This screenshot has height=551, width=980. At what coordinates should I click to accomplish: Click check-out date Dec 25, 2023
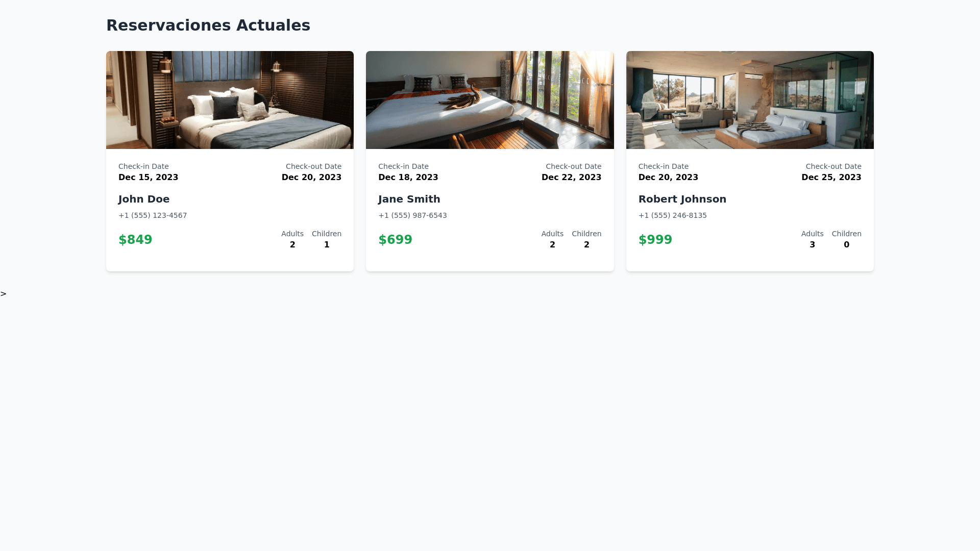pos(831,178)
